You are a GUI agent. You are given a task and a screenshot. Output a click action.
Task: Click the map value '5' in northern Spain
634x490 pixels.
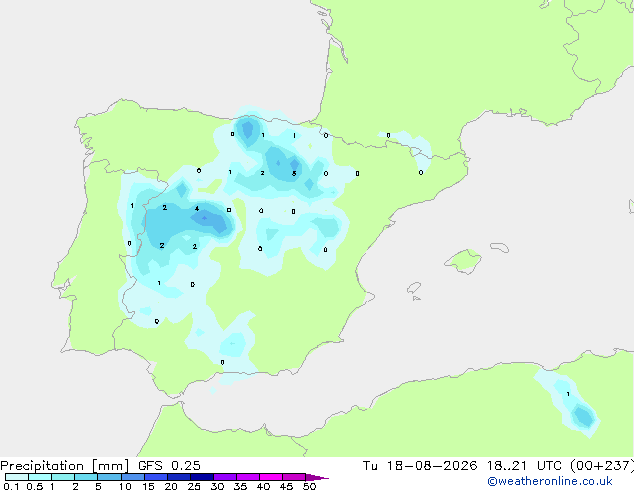tap(294, 173)
